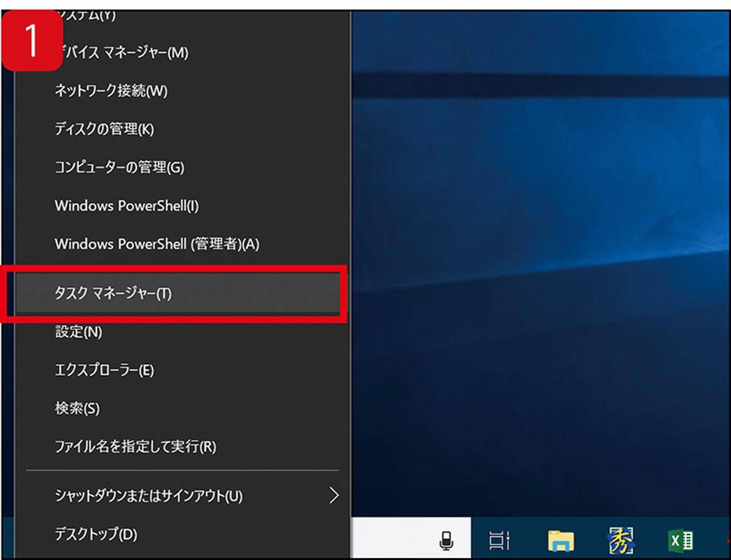The width and height of the screenshot is (731, 560).
Task: Open ディスクの管理(K)
Action: click(104, 129)
